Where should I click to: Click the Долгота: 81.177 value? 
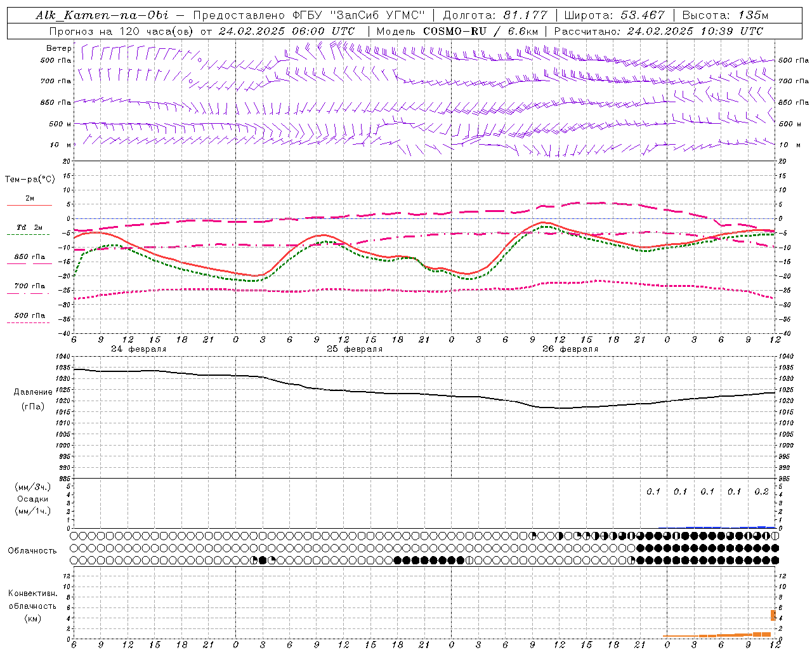point(494,15)
